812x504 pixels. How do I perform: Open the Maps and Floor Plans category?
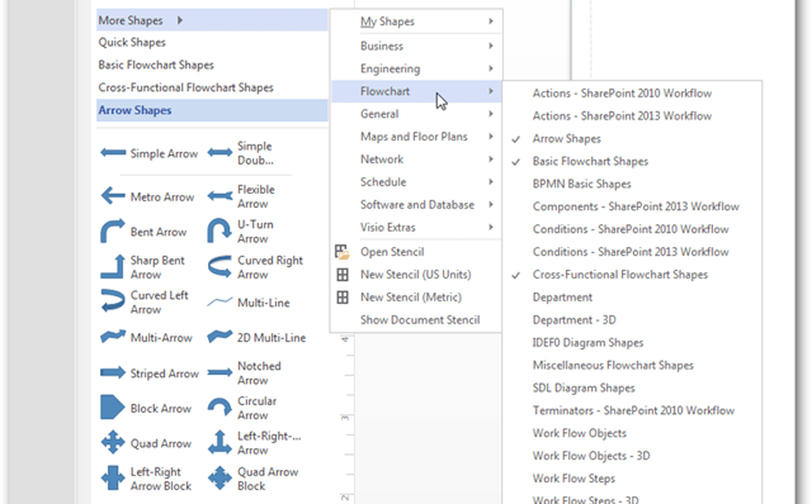[417, 136]
